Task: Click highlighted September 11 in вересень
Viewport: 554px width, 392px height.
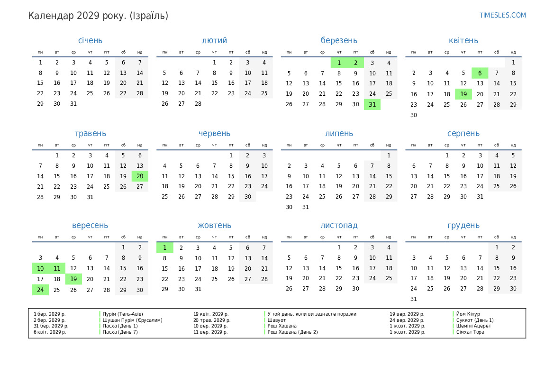Action: pos(57,268)
